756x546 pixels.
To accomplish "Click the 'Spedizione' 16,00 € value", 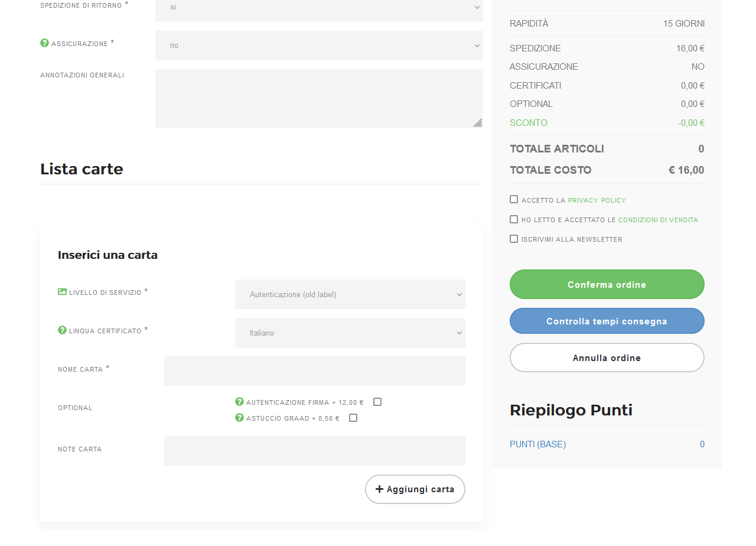I will point(690,48).
